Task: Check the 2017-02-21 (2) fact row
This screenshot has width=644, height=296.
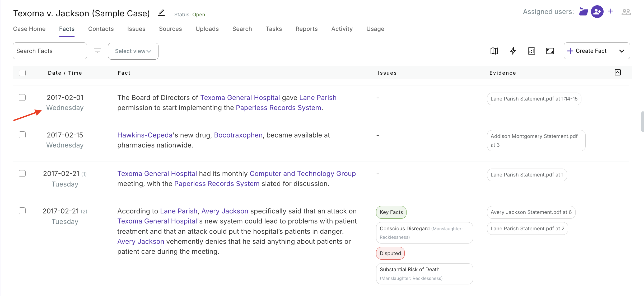Action: 22,211
